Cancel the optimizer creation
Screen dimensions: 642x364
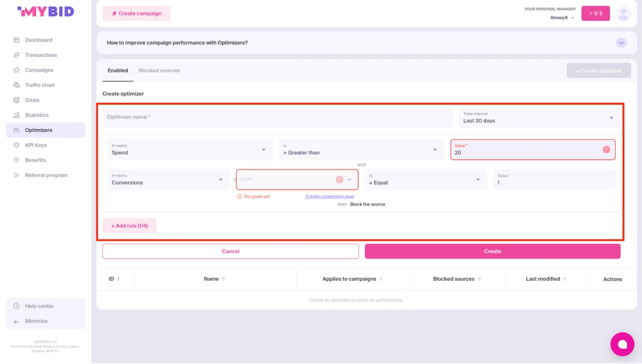pyautogui.click(x=231, y=251)
